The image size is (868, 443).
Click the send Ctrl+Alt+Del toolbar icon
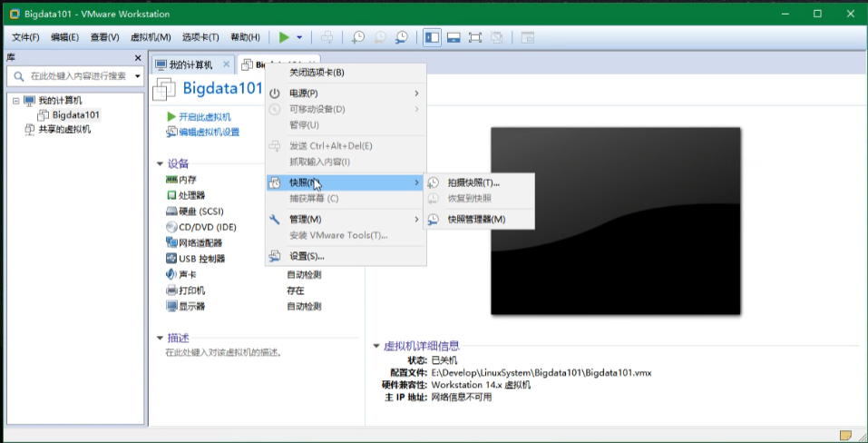(x=327, y=37)
